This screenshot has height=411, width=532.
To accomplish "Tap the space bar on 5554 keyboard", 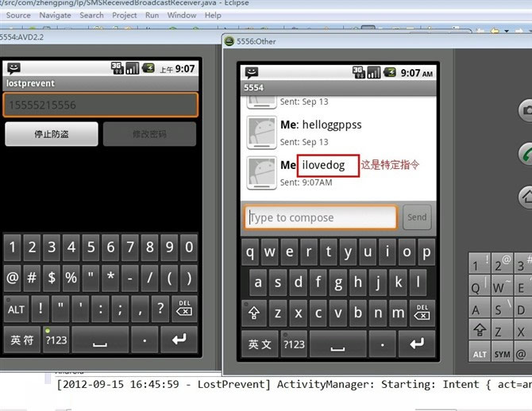I will pos(100,340).
